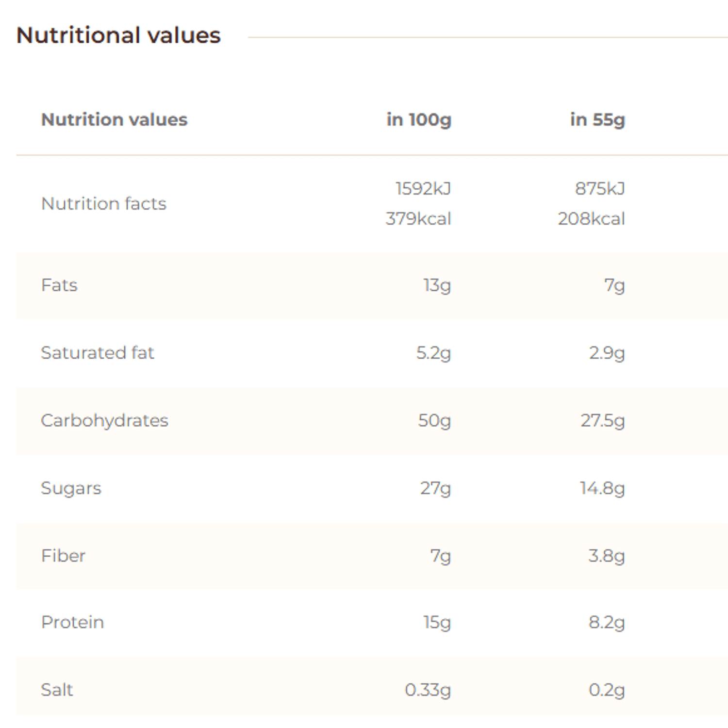Click the in 55g column header
The image size is (728, 728).
pyautogui.click(x=597, y=120)
